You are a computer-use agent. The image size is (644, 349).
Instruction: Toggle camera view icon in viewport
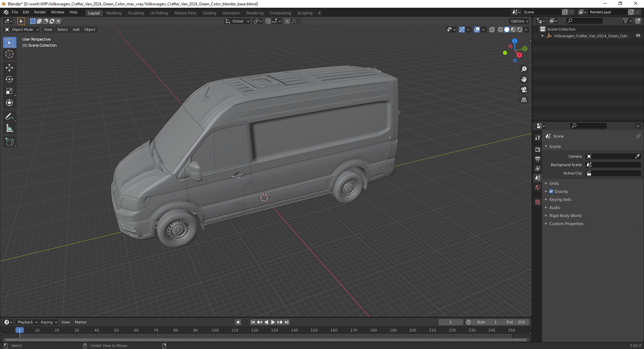click(524, 90)
